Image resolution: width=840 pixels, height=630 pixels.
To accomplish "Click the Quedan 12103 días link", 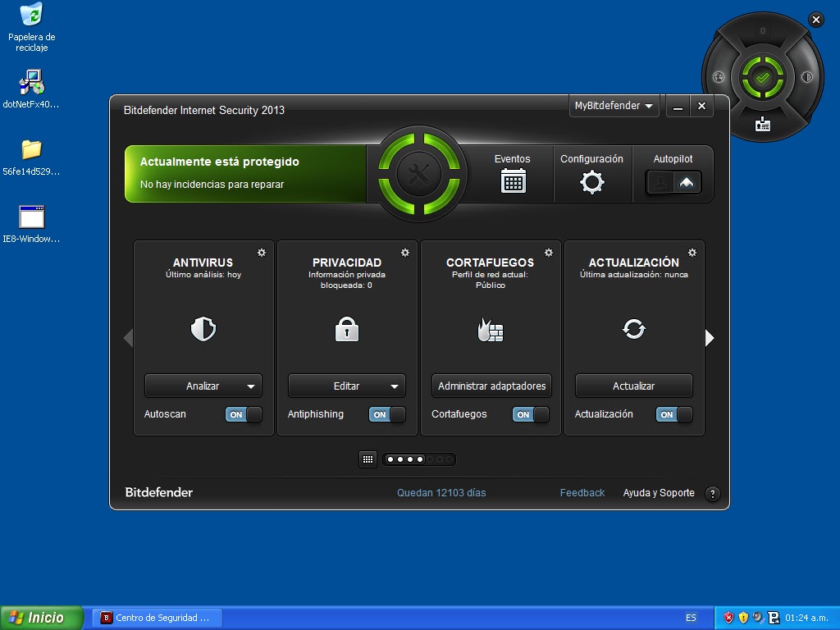I will point(441,493).
